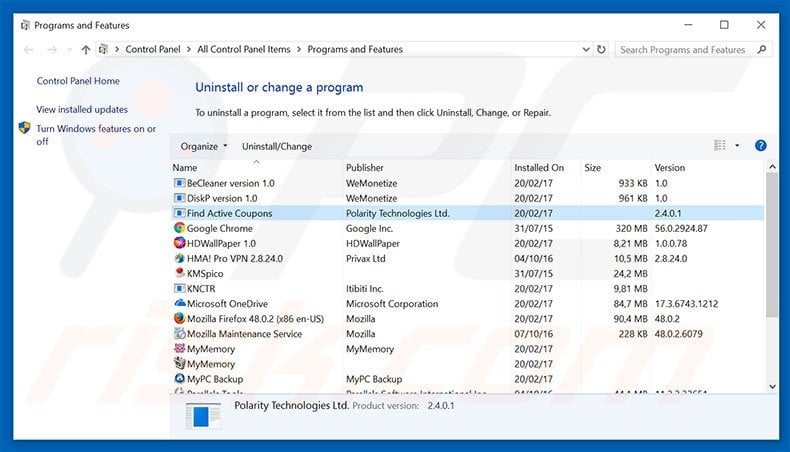Viewport: 790px width, 452px height.
Task: Open the View installed updates link
Action: pos(82,109)
